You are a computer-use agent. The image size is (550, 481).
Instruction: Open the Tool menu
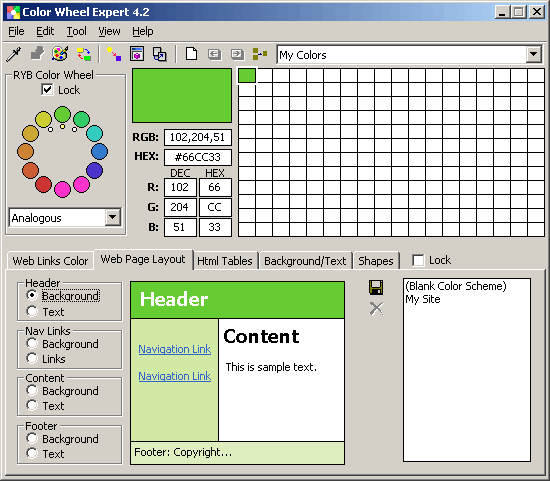(76, 32)
